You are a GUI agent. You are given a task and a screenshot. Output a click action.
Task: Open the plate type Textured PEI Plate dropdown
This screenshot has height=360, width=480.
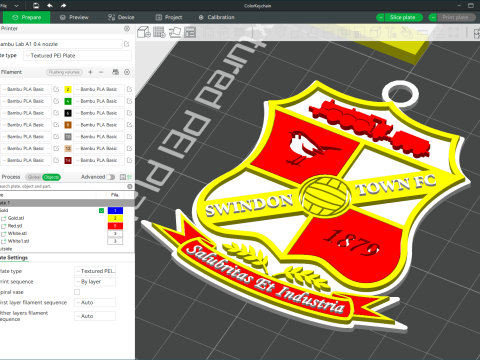tap(77, 56)
